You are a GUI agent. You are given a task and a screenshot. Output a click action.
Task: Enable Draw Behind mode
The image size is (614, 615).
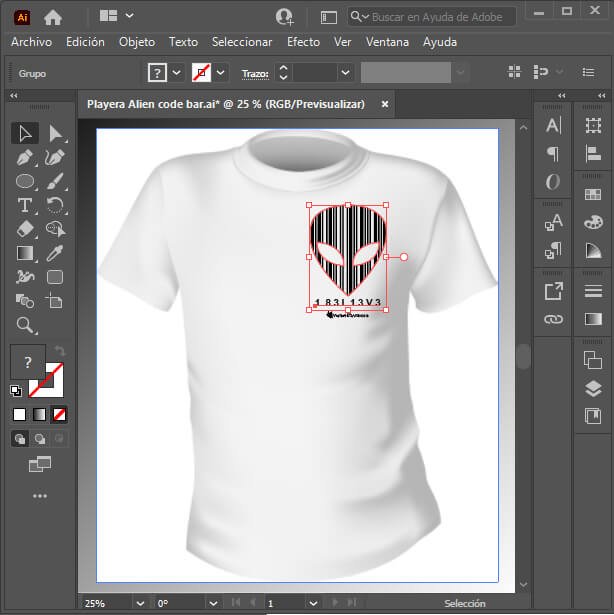coord(40,439)
